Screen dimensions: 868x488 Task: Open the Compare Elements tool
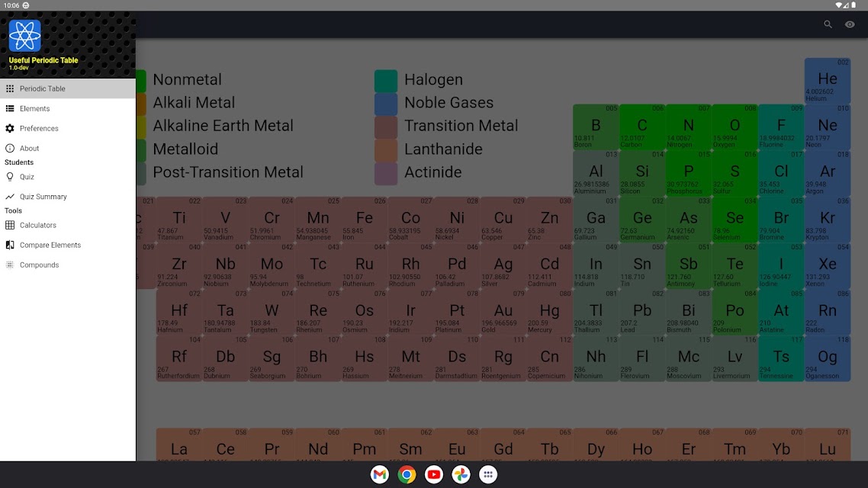point(68,245)
